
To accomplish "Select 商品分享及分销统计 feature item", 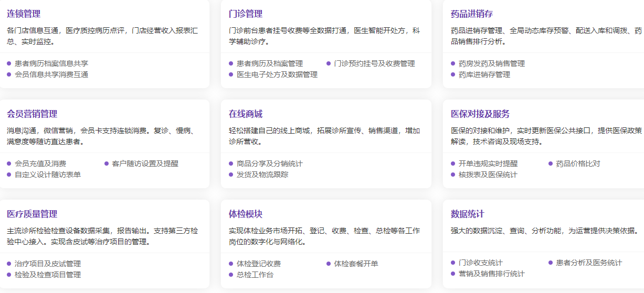I will [269, 164].
